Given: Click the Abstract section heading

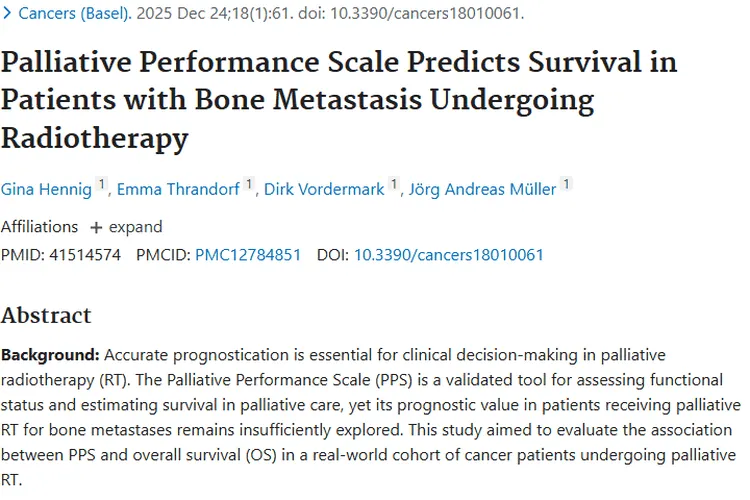Looking at the screenshot, I should tap(46, 316).
